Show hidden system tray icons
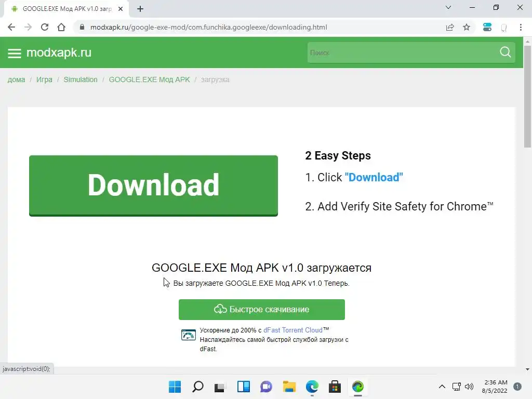The height and width of the screenshot is (399, 532). pos(442,387)
